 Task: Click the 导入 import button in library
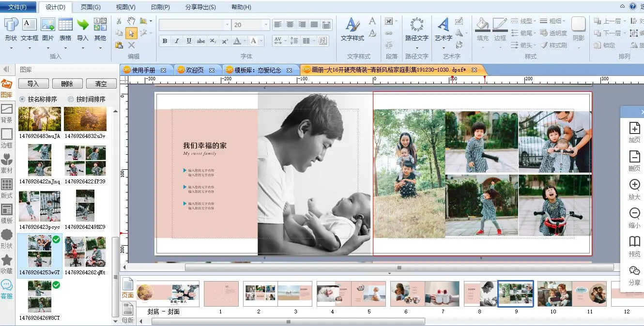33,84
